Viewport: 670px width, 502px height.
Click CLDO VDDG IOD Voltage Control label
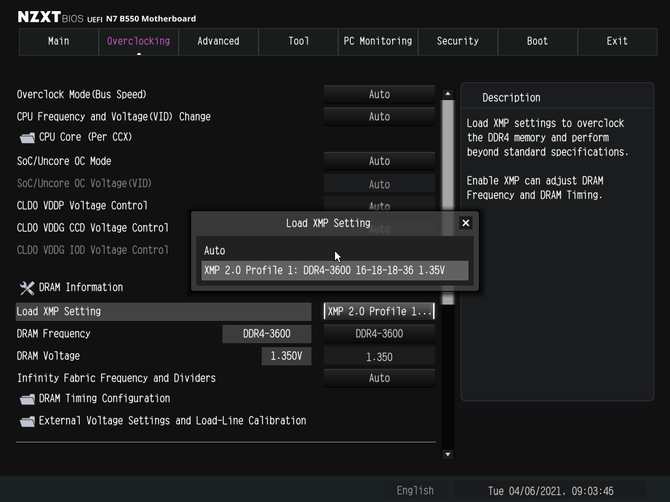point(93,250)
